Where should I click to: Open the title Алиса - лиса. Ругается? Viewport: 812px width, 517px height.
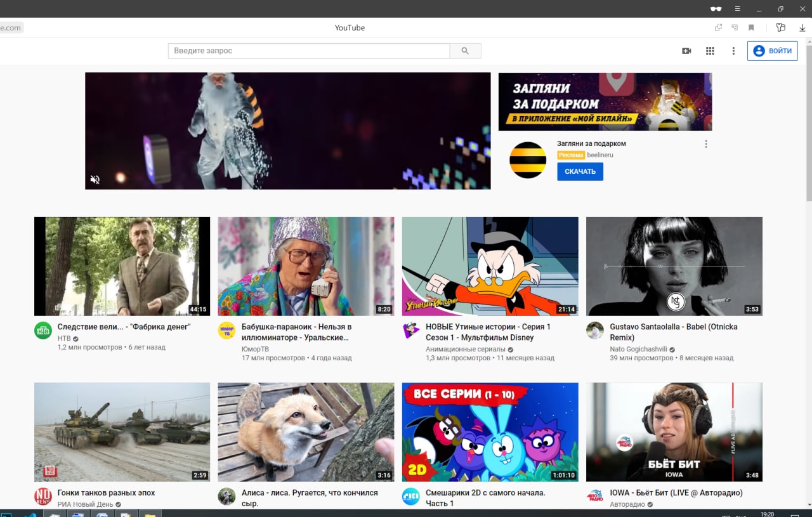point(310,498)
